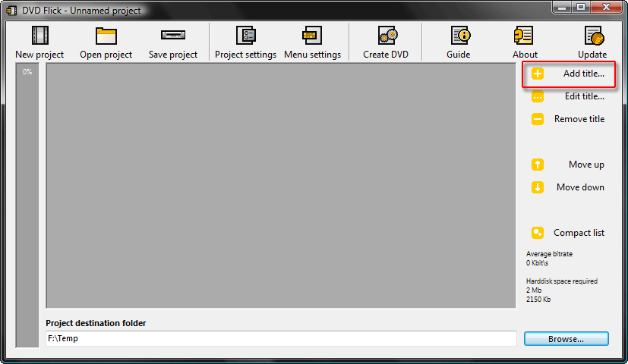Click the Open project label text

pos(106,55)
